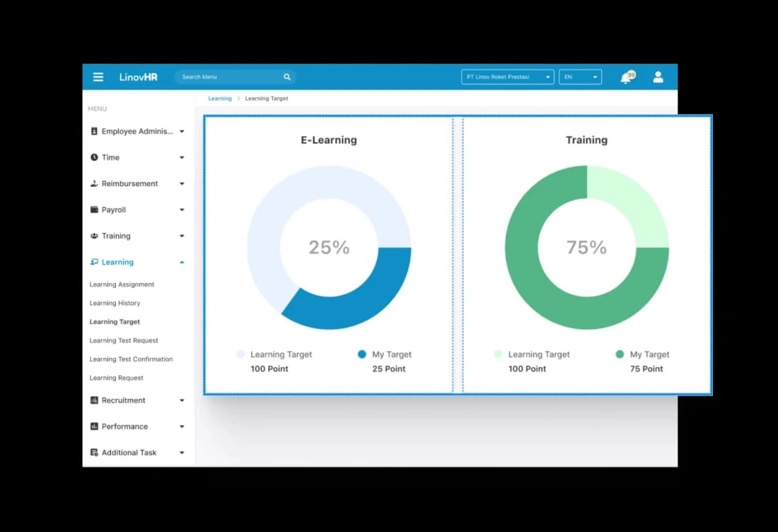Click the Learning breadcrumb link
Screen dimensions: 778x532
point(220,98)
